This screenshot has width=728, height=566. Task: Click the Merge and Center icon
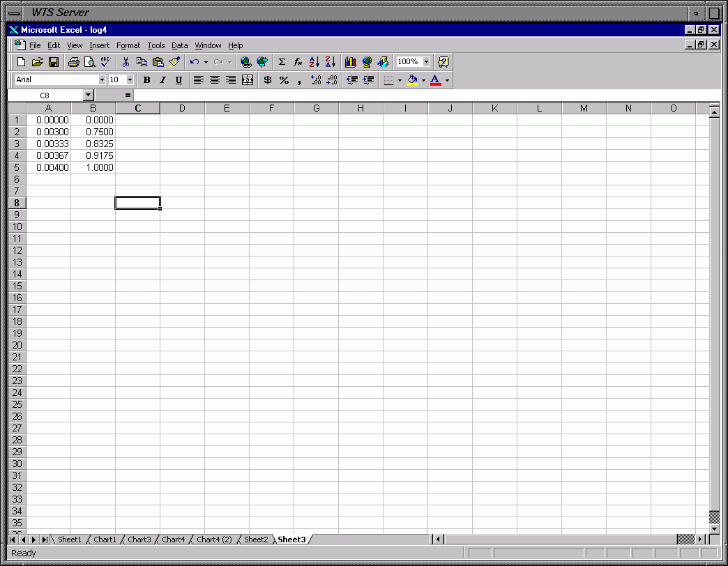click(247, 80)
